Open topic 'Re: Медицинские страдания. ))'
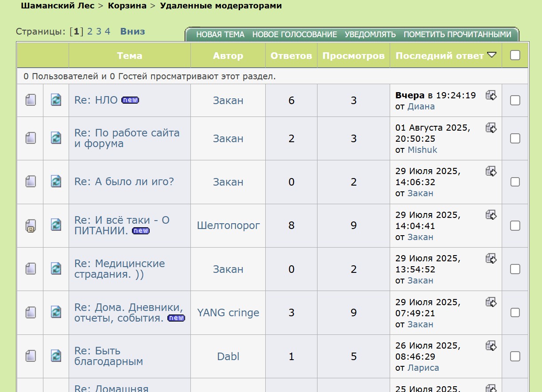The height and width of the screenshot is (392, 542). point(120,269)
